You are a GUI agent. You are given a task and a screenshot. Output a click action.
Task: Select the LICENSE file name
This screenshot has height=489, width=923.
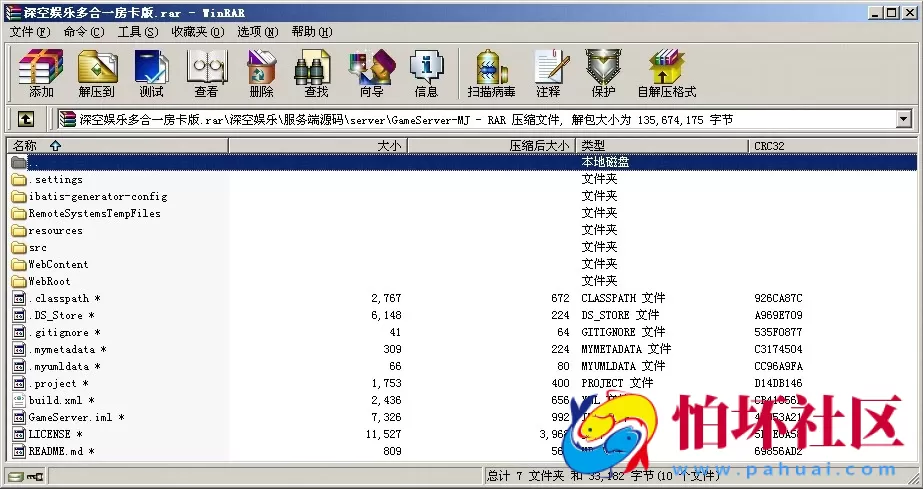[55, 434]
